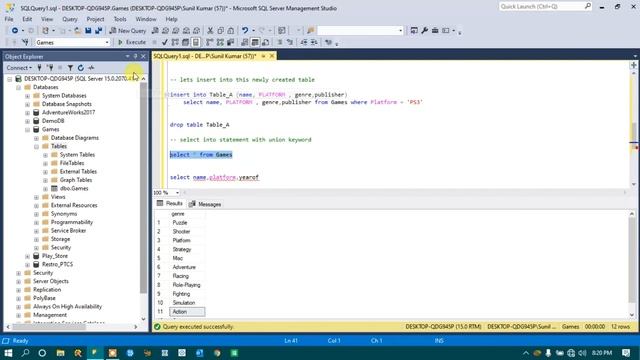Pin the Object Explorer panel with auto-hide icon

pos(136,56)
